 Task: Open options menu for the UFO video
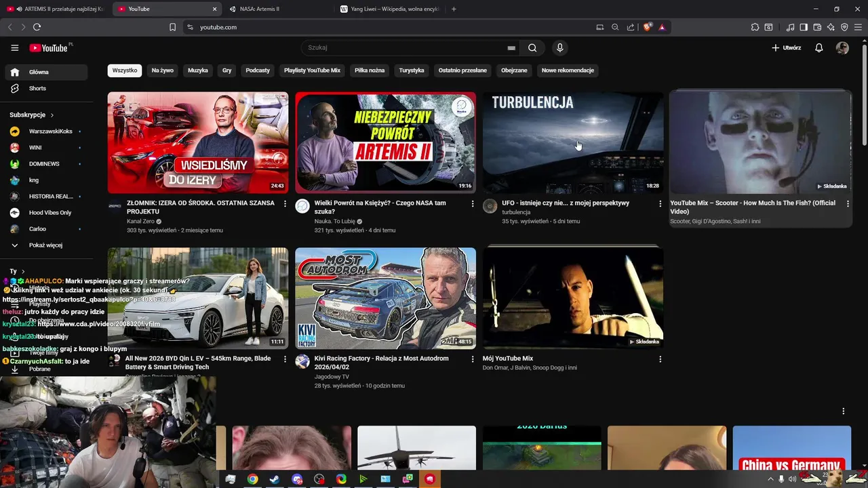click(x=660, y=203)
